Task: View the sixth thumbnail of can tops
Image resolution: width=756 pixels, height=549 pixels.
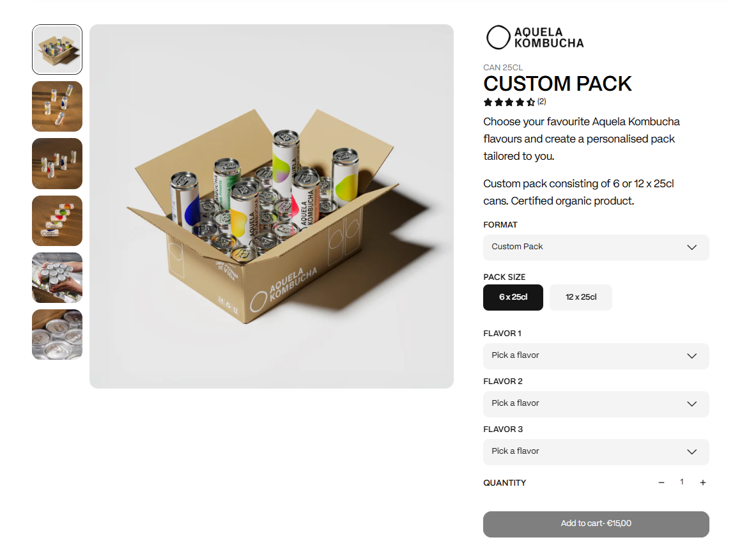Action: click(57, 334)
